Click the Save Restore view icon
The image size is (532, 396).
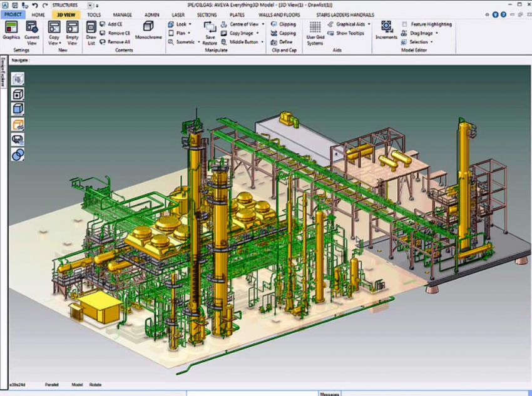pos(210,31)
